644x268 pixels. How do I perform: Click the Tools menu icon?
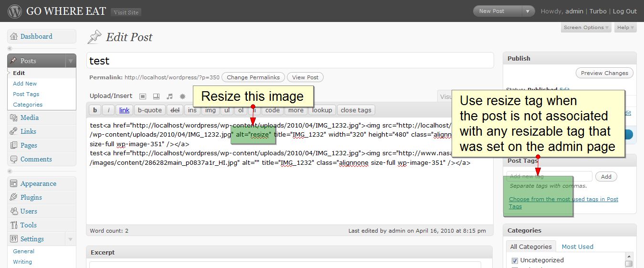(14, 225)
